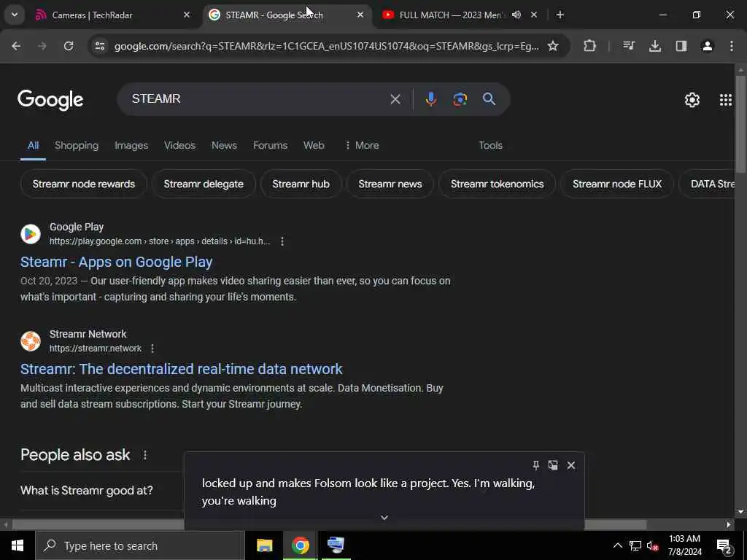Click the browser address bar URL
The image size is (747, 560).
pyautogui.click(x=326, y=46)
